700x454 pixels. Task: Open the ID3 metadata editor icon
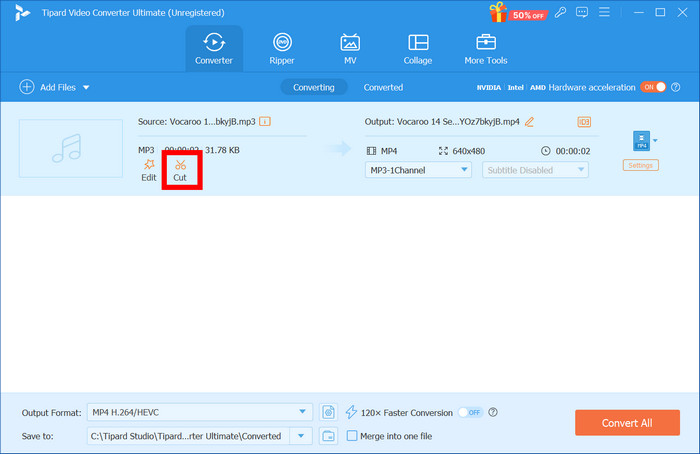tap(584, 122)
